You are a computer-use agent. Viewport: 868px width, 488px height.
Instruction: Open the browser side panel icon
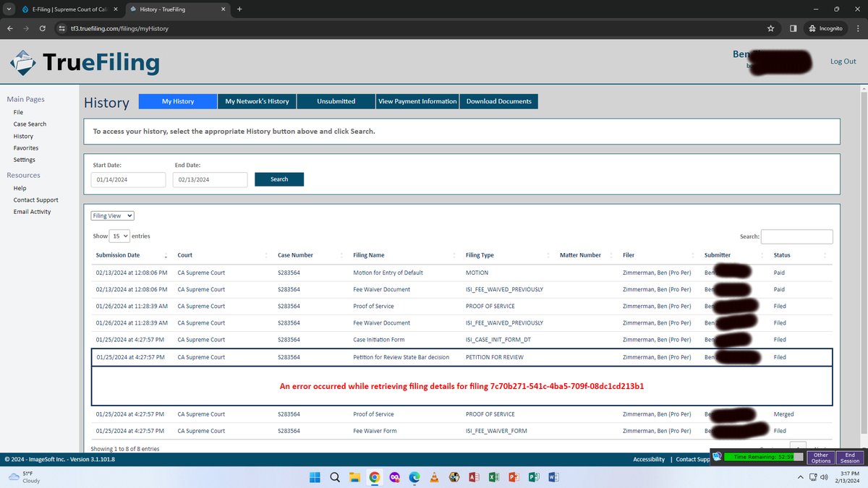click(793, 28)
